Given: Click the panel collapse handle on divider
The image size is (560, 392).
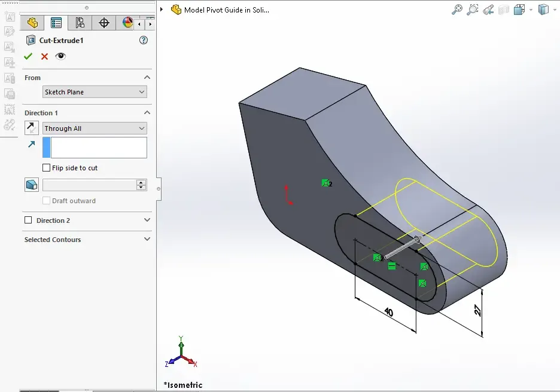Looking at the screenshot, I should click(159, 189).
